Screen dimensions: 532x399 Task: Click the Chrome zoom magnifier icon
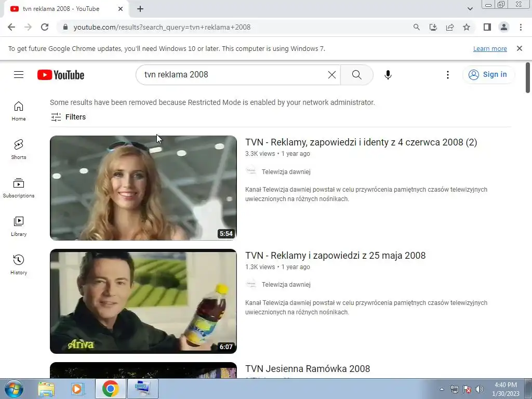(416, 27)
